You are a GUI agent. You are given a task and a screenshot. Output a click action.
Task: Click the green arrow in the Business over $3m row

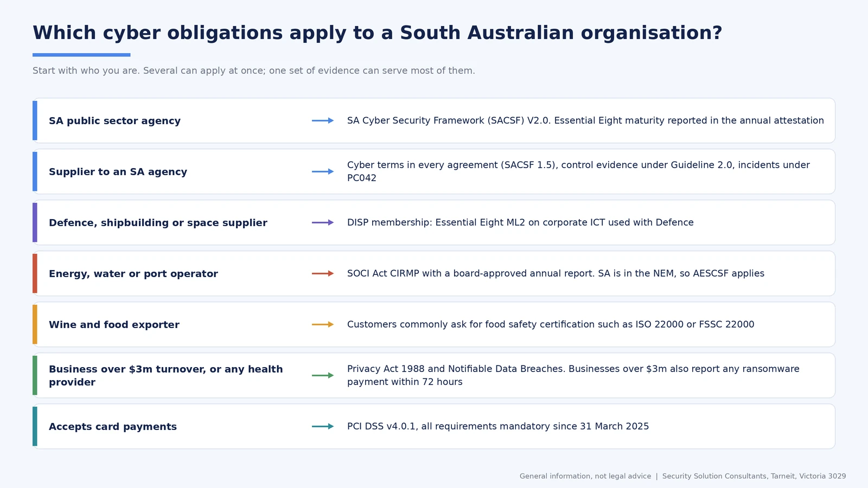click(x=323, y=375)
